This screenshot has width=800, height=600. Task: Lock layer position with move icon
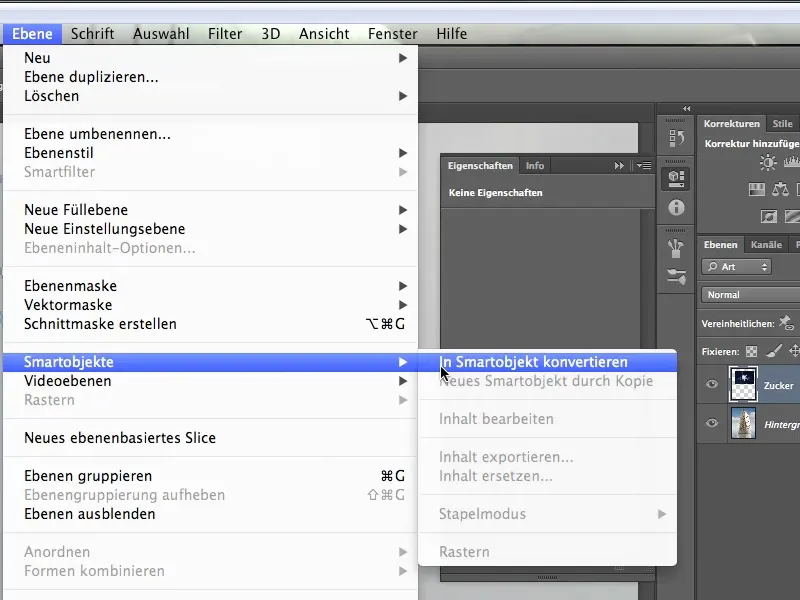click(x=794, y=351)
